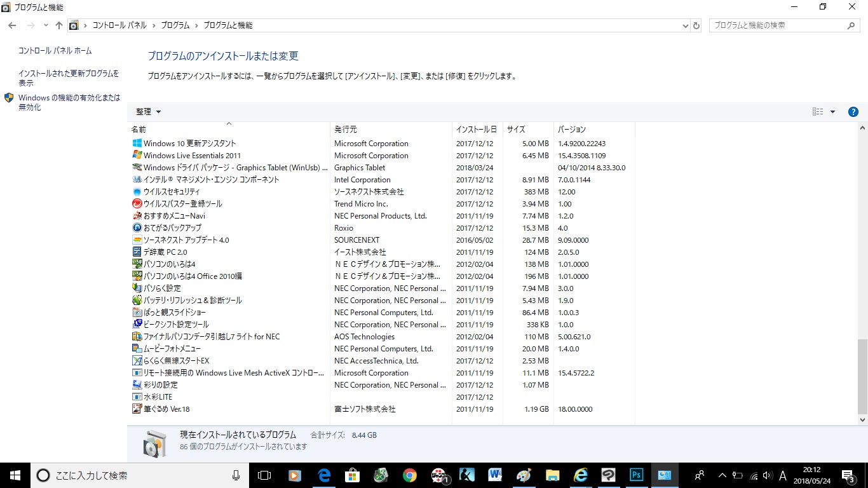Click the vertical scrollbar down arrow
Viewport: 868px width, 488px height.
pyautogui.click(x=862, y=420)
